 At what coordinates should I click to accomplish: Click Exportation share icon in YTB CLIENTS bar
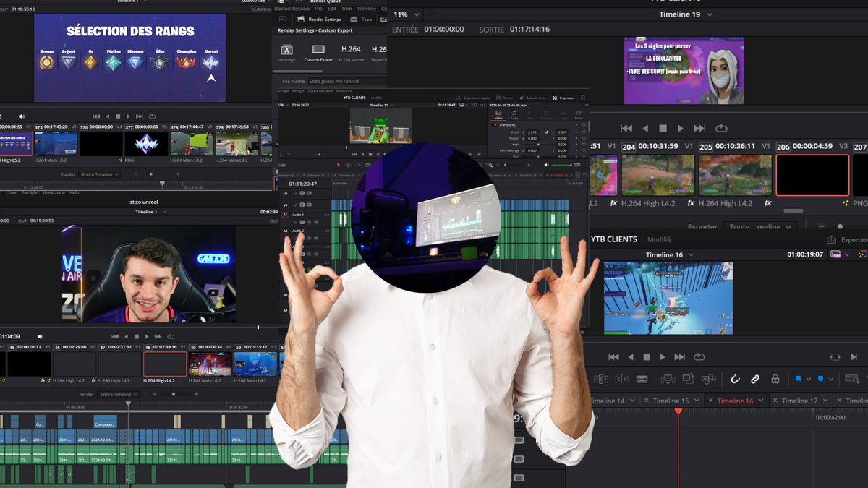pos(831,239)
